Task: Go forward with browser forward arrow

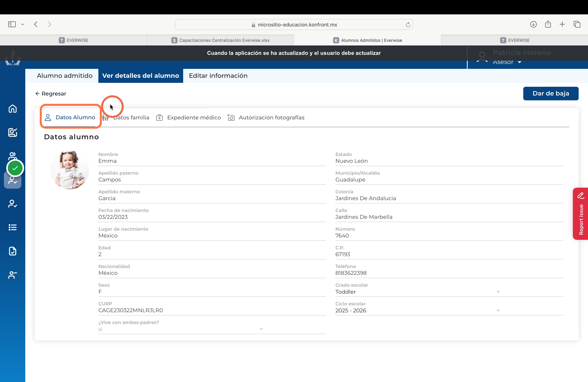Action: click(49, 24)
